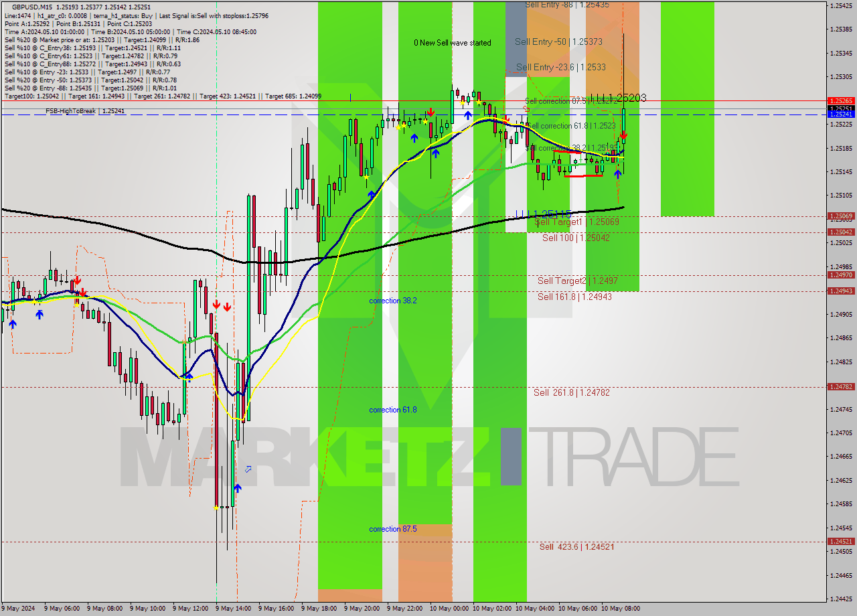Click the 1.25069 price tag on axis
The height and width of the screenshot is (616, 857).
(x=841, y=216)
